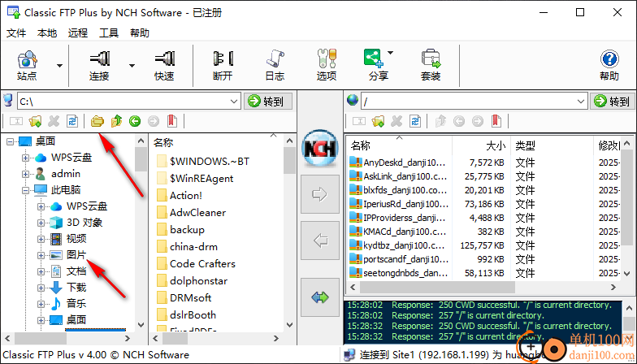Screen dimensions: 637x364
Task: Open dropdown arrow next to 连接
Action: pyautogui.click(x=132, y=66)
